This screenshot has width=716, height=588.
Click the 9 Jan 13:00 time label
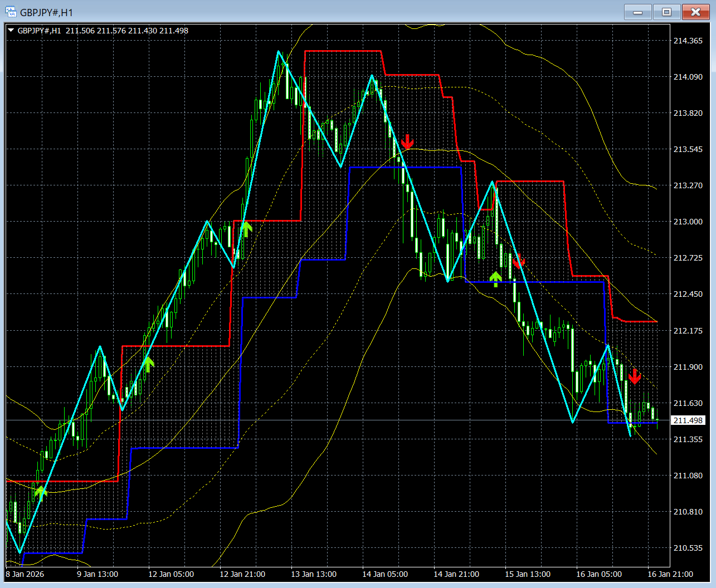pyautogui.click(x=98, y=574)
